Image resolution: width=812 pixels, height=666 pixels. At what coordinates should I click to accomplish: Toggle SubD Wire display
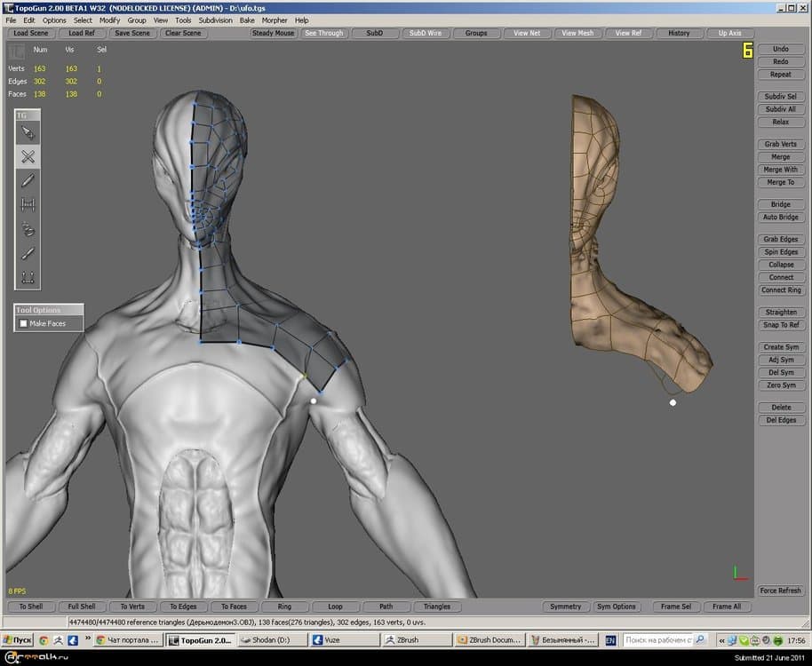(425, 33)
